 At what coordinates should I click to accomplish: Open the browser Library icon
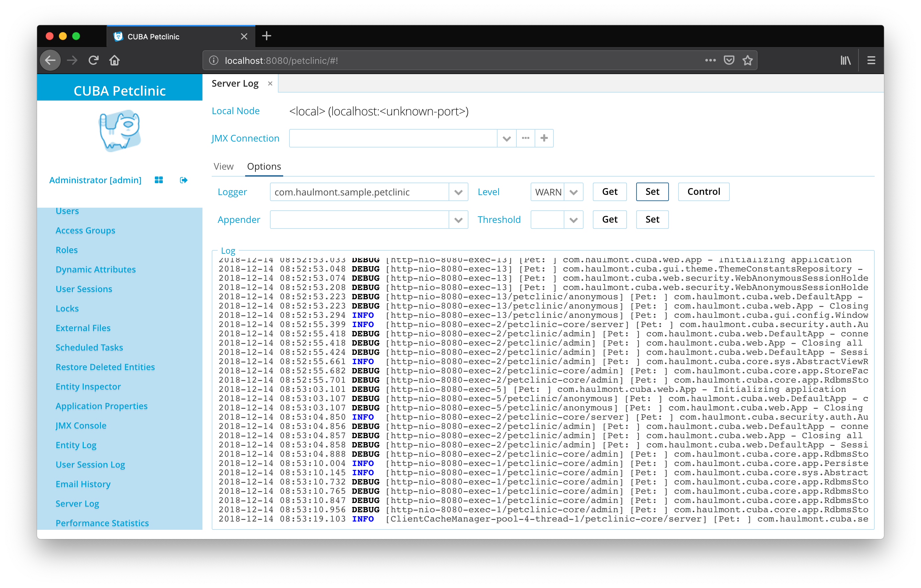coord(845,61)
